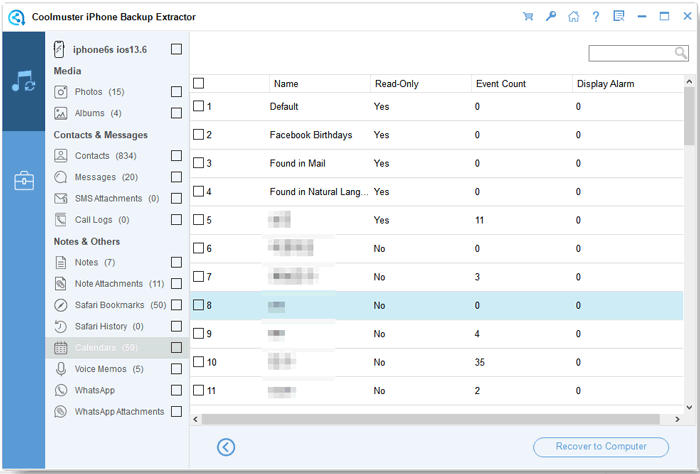Click the Albums category icon
This screenshot has width=700, height=474.
[60, 113]
